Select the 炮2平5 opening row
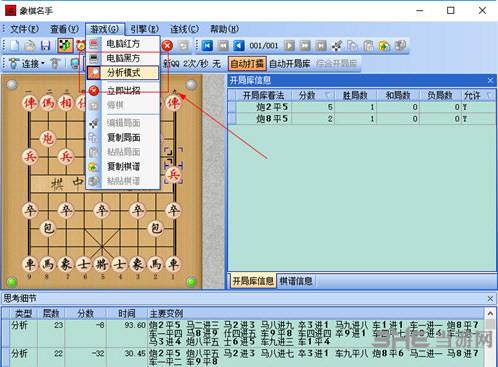The width and height of the screenshot is (498, 367). click(x=362, y=107)
